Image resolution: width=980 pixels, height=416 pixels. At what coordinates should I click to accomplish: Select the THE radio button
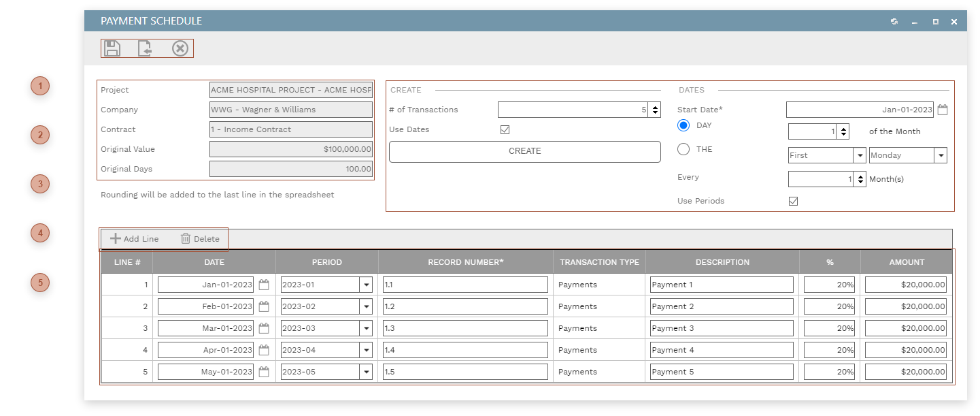pos(683,148)
